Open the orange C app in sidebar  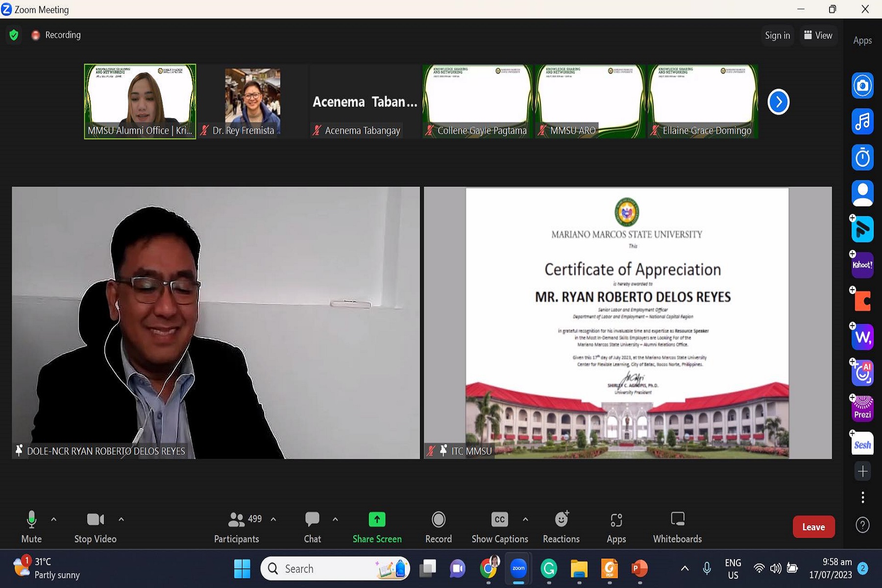862,301
